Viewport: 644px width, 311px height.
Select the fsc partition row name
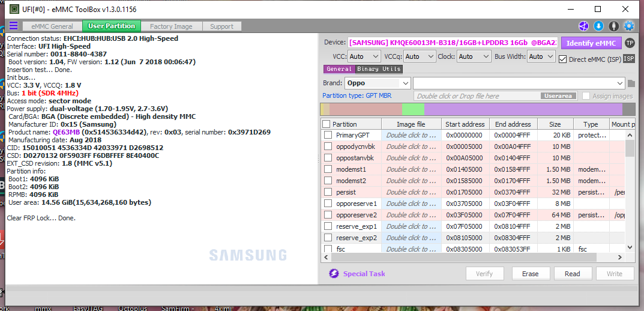pos(341,249)
